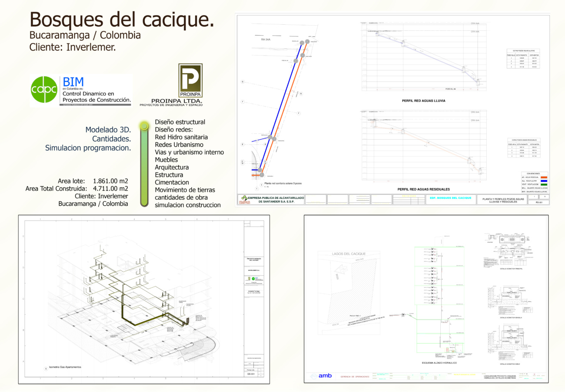Click 'LAGOS DEL CACIQUE' label on location plan
The width and height of the screenshot is (565, 392).
click(x=349, y=254)
